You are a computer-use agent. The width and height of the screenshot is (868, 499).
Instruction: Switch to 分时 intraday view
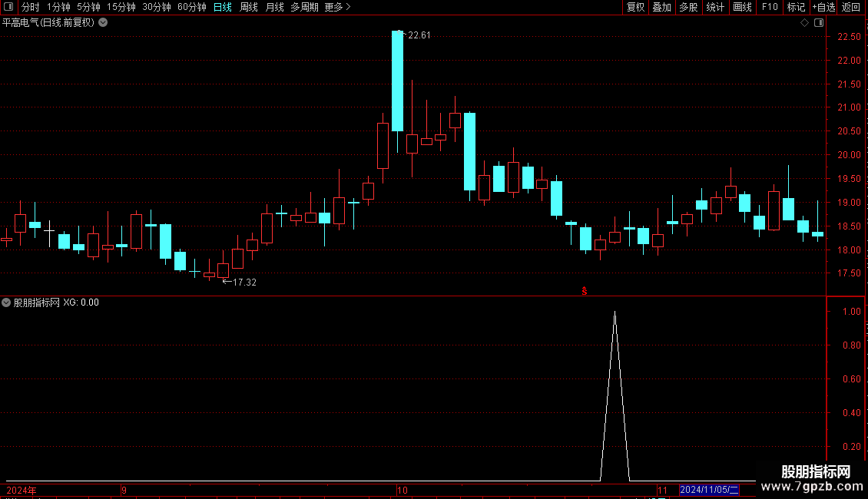(x=31, y=7)
